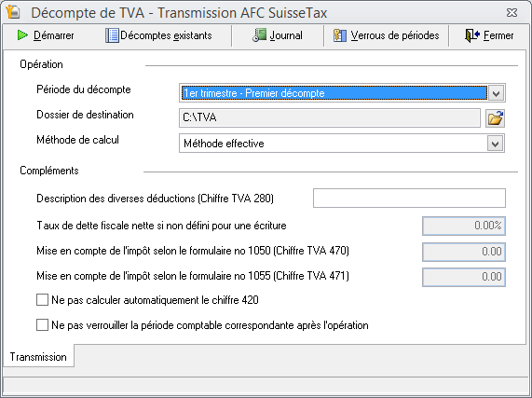Click the Fermer door icon
This screenshot has height=398, width=532.
pos(472,35)
